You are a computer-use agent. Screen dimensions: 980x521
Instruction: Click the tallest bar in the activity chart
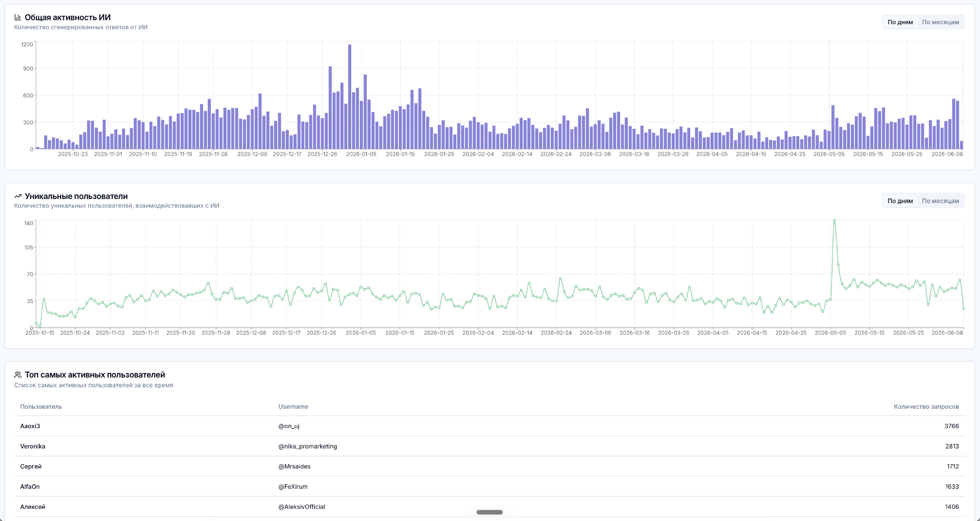[350, 97]
